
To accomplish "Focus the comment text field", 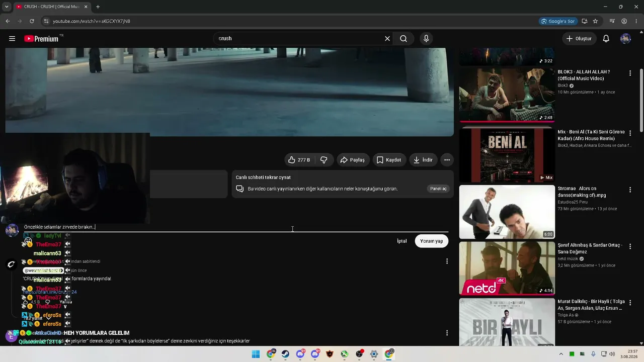I will click(x=236, y=227).
